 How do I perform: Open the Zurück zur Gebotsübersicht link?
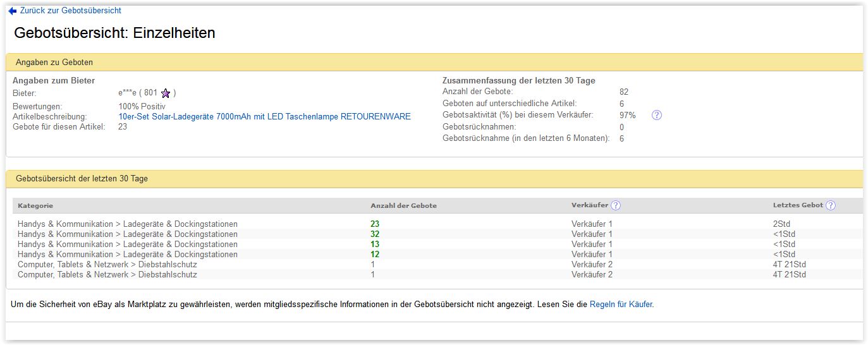70,11
